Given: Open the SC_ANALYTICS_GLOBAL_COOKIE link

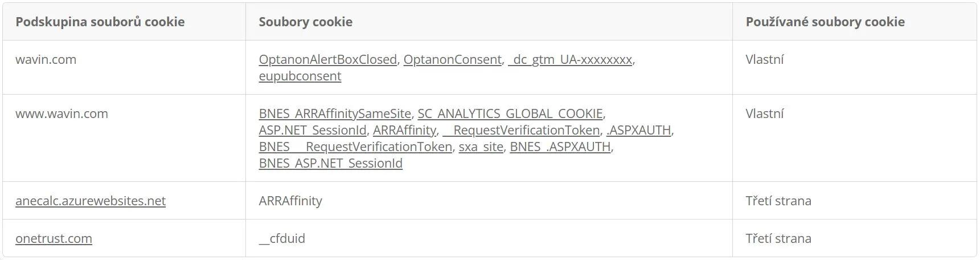Looking at the screenshot, I should 510,113.
